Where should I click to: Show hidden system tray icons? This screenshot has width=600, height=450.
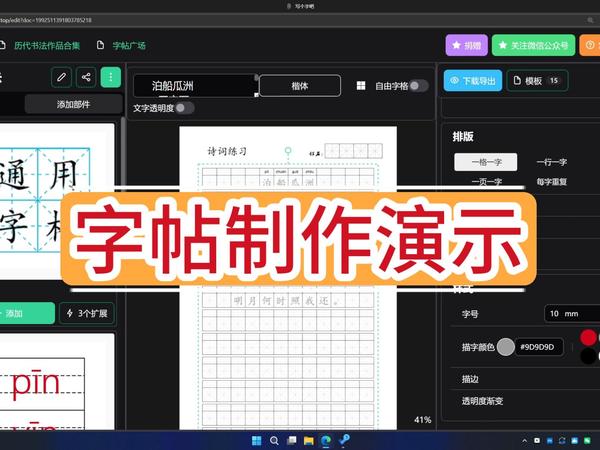click(525, 441)
